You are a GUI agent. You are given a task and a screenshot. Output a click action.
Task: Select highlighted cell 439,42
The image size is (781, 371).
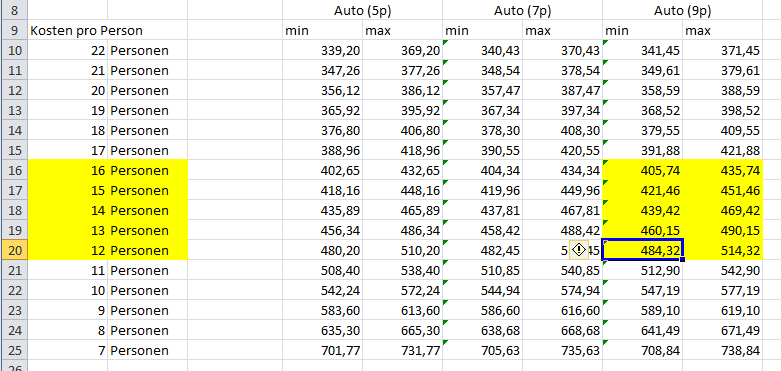642,210
